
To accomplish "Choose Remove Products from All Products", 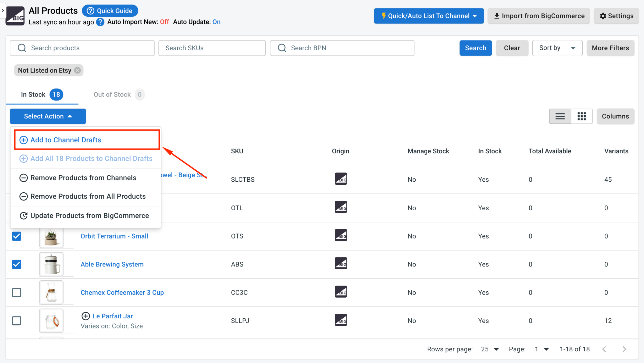I will coord(86,196).
